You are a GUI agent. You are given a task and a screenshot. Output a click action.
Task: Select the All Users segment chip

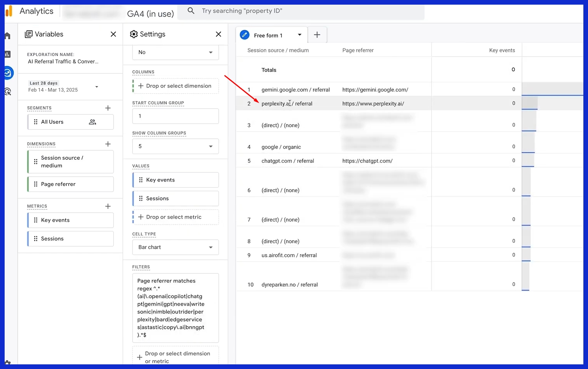tap(70, 122)
